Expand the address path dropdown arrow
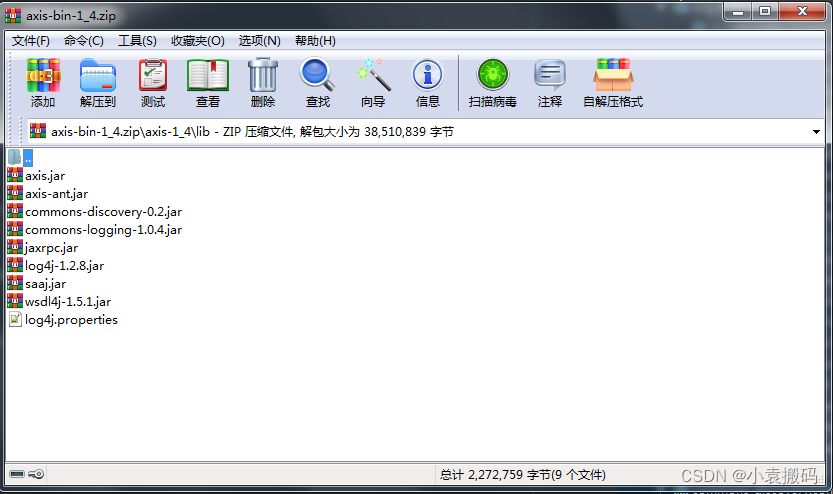The height and width of the screenshot is (494, 833). click(816, 132)
